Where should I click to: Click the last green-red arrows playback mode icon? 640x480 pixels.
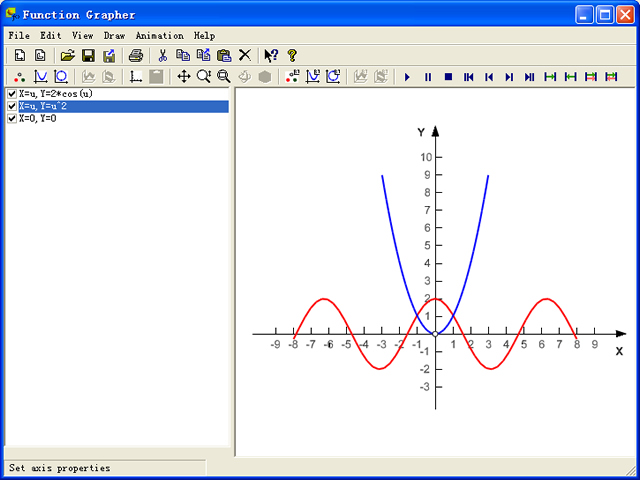611,76
